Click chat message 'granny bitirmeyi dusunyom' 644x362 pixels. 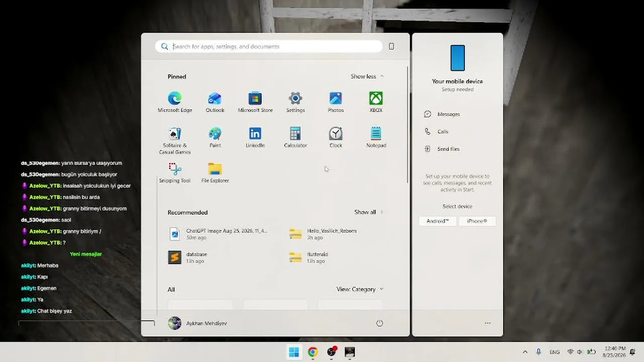click(95, 209)
